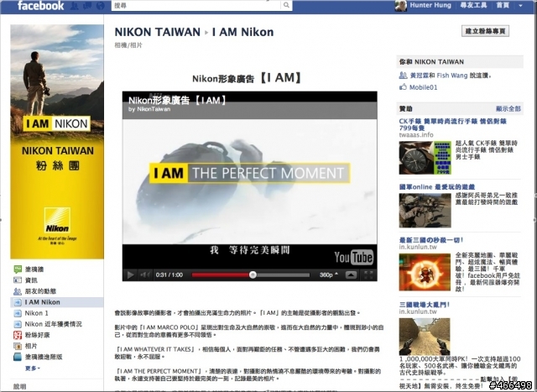
Task: Click the orange explosion ad image
Action: tap(425, 272)
